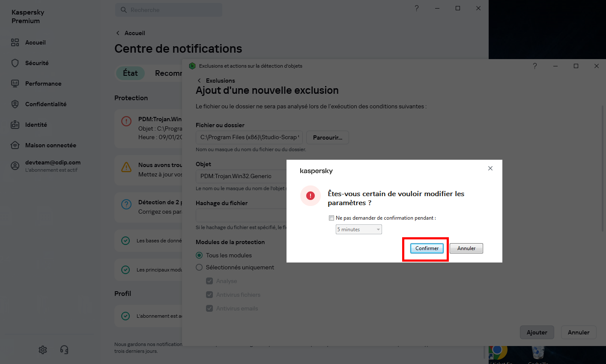Click Annuler at the bottom of exclusions window

(579, 332)
